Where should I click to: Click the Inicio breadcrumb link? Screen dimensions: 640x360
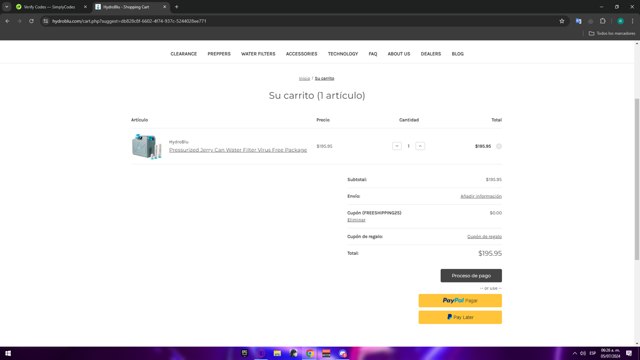pos(304,78)
